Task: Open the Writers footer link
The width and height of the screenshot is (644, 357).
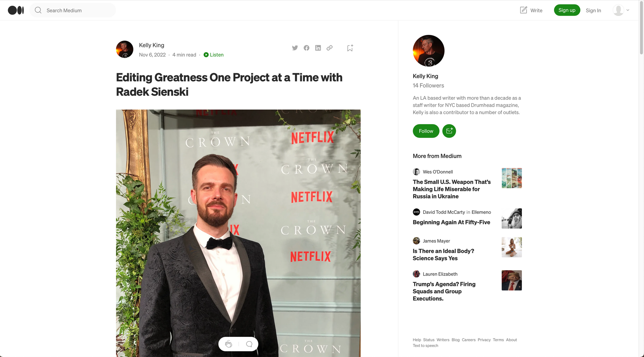Action: pos(443,340)
